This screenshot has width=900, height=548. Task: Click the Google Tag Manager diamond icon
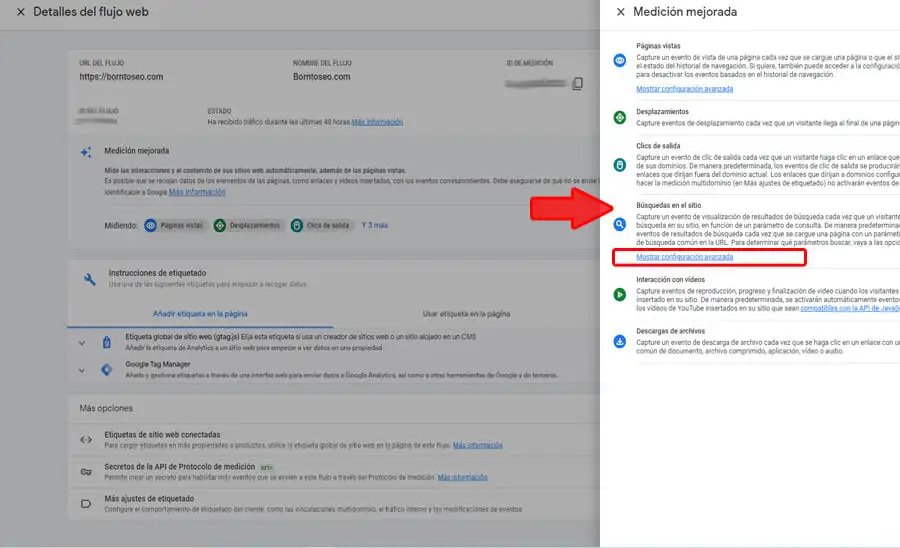pyautogui.click(x=107, y=370)
